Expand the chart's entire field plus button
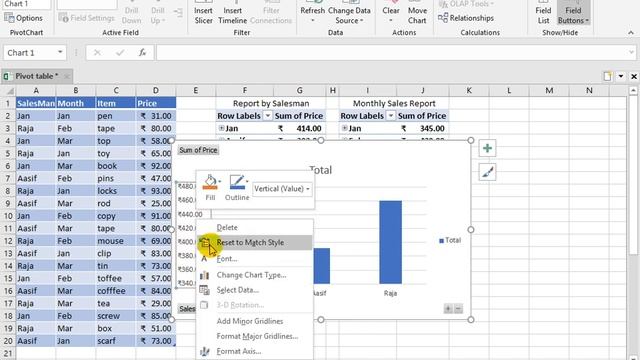The width and height of the screenshot is (640, 360). [x=448, y=309]
